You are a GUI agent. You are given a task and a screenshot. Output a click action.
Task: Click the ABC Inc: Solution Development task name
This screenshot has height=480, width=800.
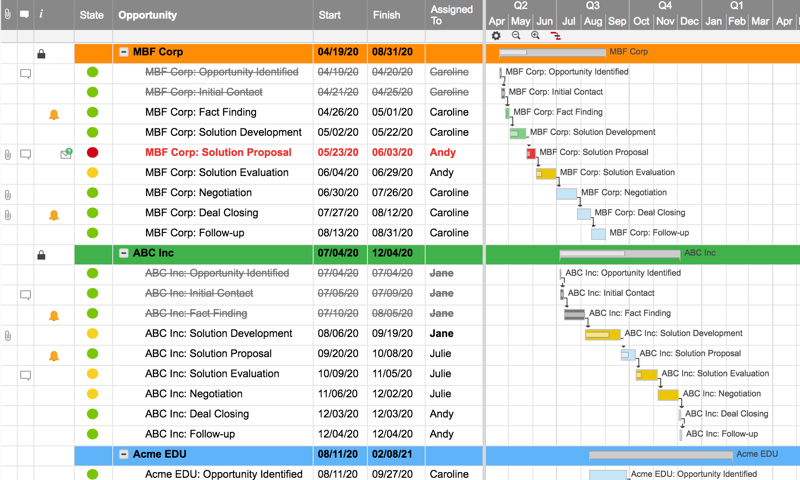[x=218, y=334]
